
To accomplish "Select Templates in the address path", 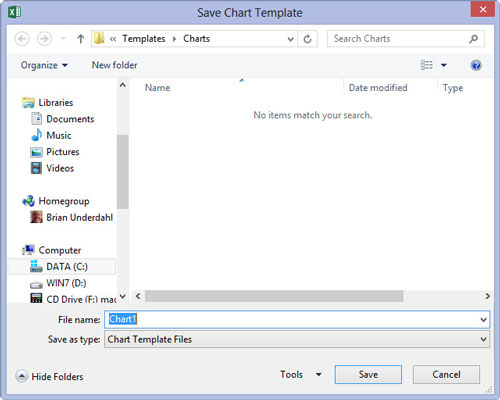I will [x=144, y=39].
